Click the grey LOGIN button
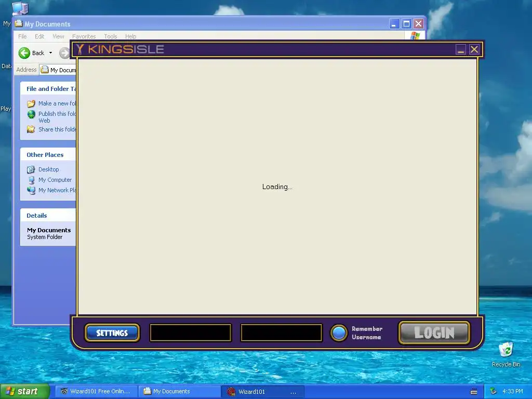Screen dimensions: 532x399 (434, 332)
